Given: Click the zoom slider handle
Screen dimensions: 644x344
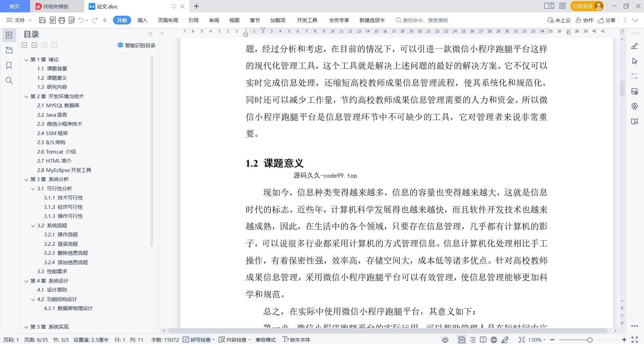Looking at the screenshot, I should click(590, 340).
